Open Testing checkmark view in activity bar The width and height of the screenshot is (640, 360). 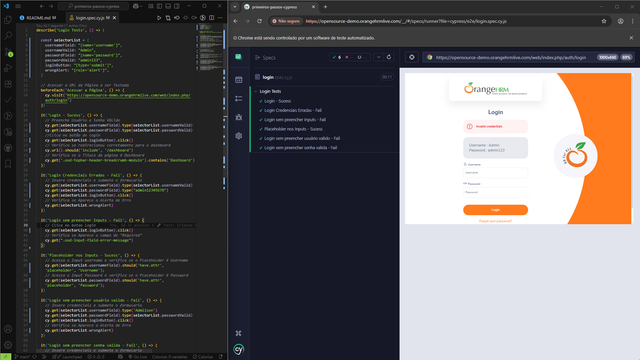(8, 100)
